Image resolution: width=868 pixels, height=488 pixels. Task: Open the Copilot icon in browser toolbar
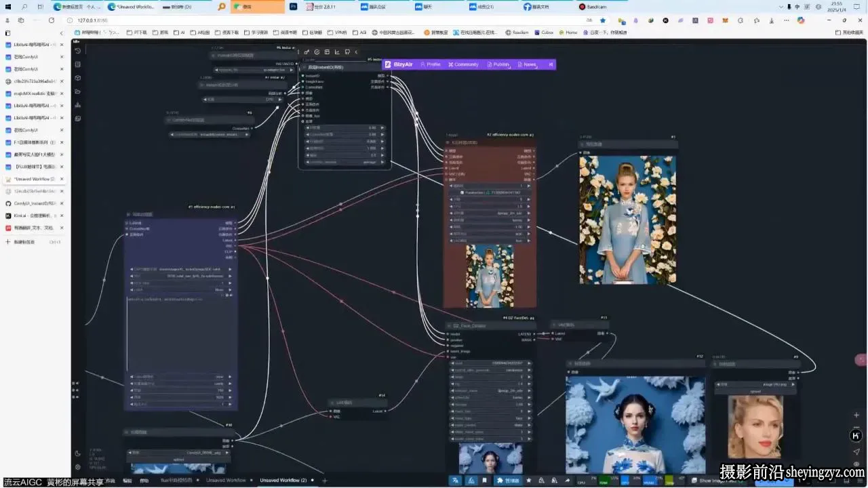pos(801,20)
